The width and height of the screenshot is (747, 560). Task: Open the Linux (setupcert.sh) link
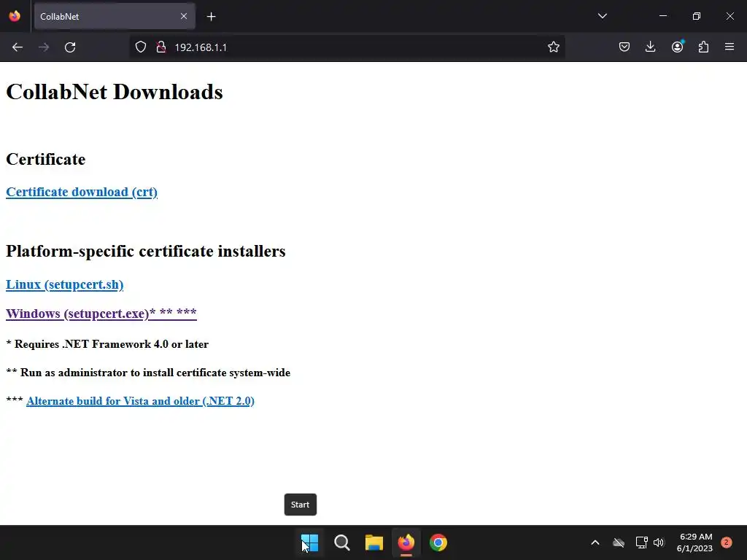point(65,285)
